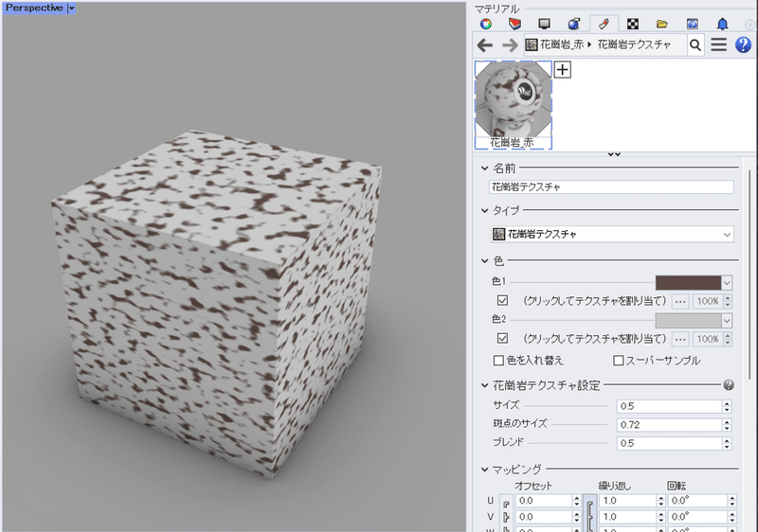
Task: Click the preview pane collapse chevrons
Action: (614, 154)
